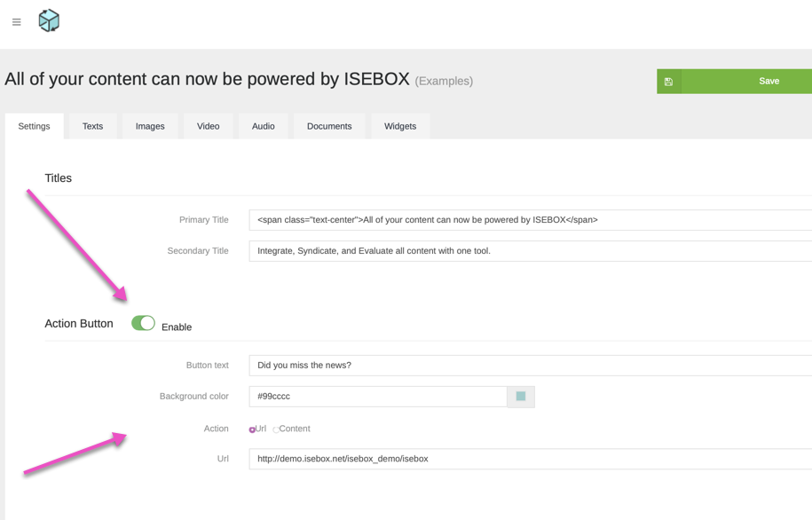This screenshot has width=812, height=520.
Task: Open the Documents tab
Action: pyautogui.click(x=329, y=126)
